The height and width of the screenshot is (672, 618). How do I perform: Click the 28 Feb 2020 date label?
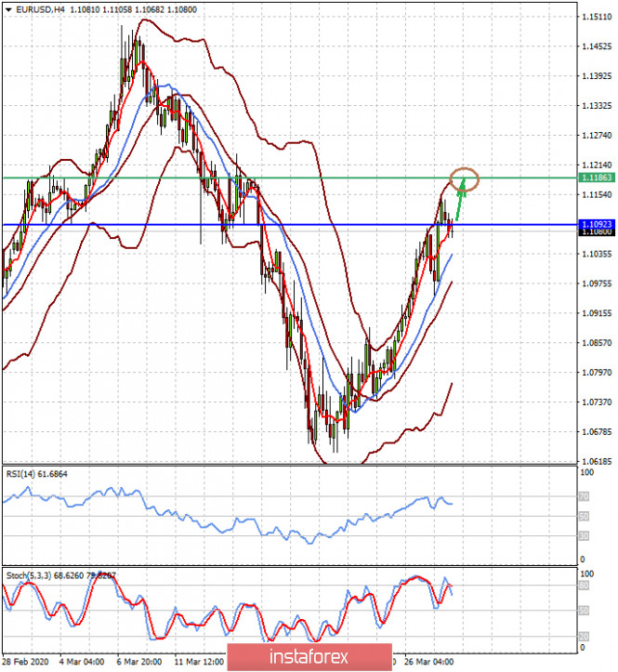tap(27, 662)
